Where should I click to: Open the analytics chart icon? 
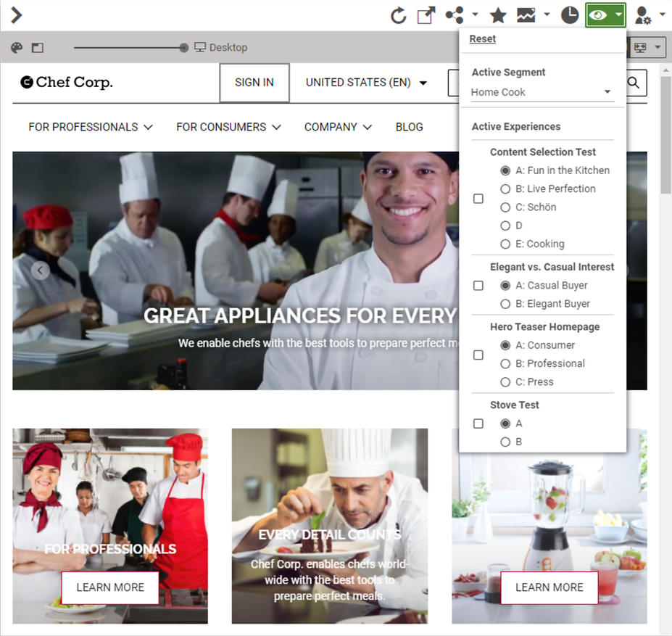tap(526, 15)
